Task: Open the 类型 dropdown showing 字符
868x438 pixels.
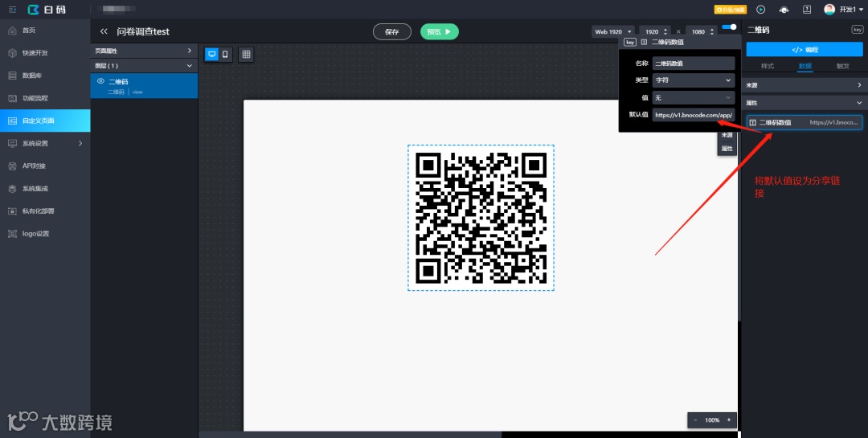Action: 694,80
